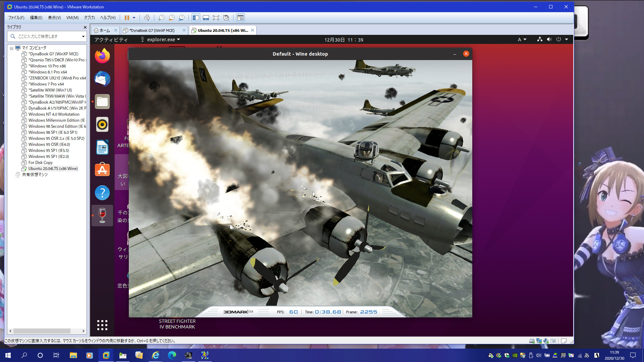
Task: Open the Ubuntu input source indicator A
Action: click(522, 40)
